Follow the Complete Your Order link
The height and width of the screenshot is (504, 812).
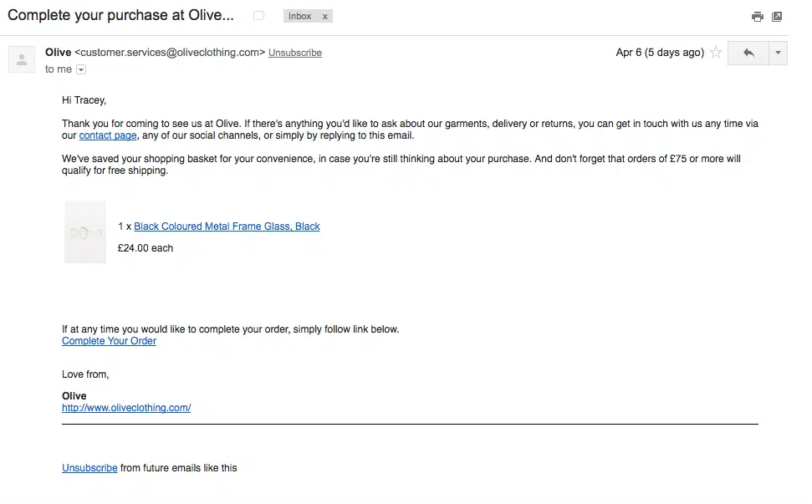[x=109, y=341]
